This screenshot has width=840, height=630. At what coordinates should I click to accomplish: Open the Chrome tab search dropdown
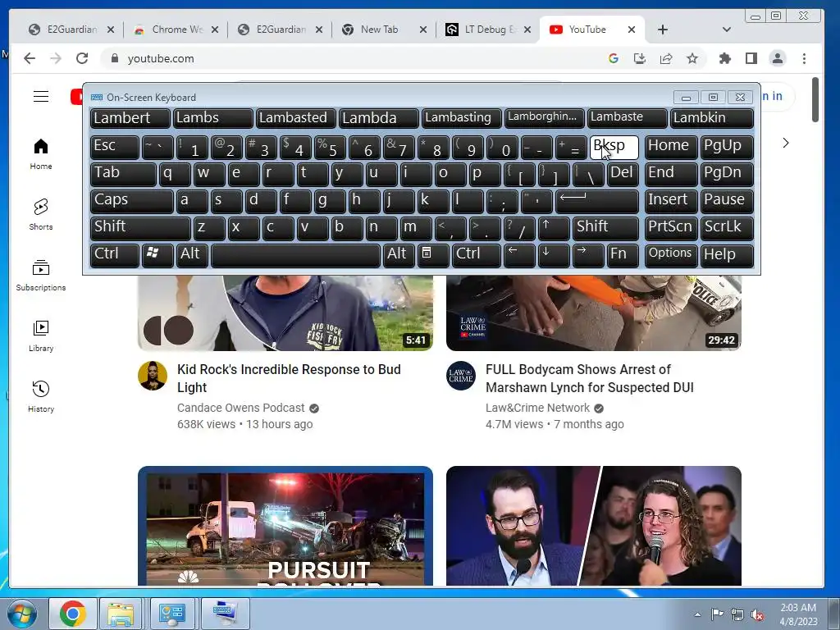click(727, 30)
